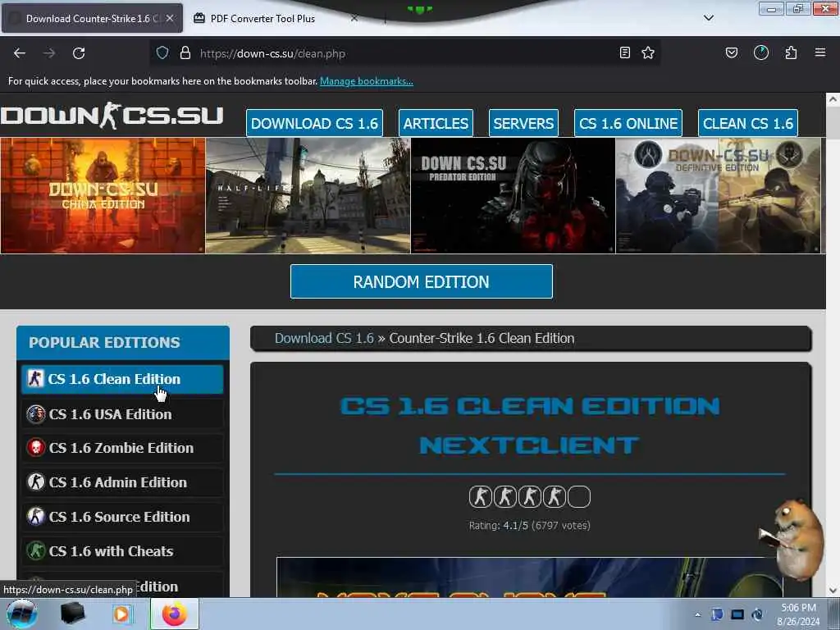Screen dimensions: 840x630
Task: Select CS 1.6 Admin Edition in sidebar
Action: (122, 482)
